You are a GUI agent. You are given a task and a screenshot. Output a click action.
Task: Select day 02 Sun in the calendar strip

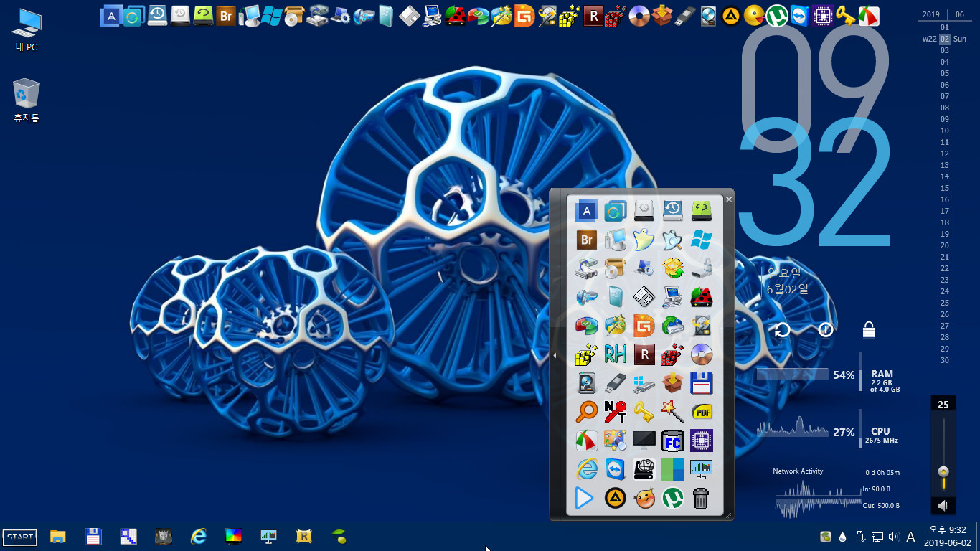pos(945,39)
